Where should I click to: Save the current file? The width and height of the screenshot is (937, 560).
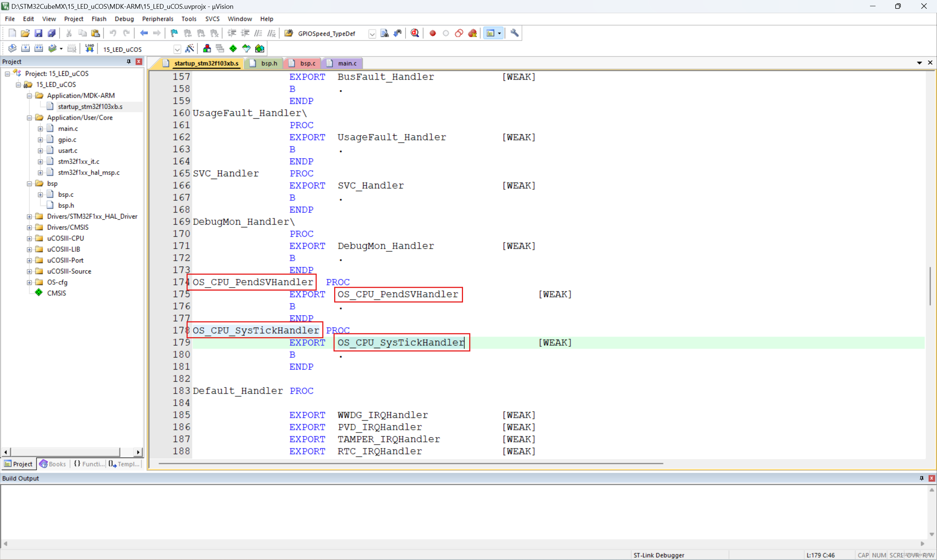click(x=38, y=33)
